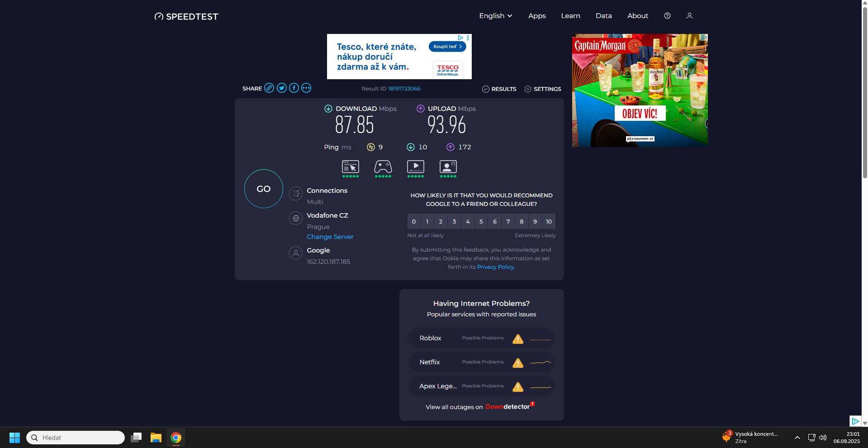Toggle Multi connections mode
The image size is (868, 448).
tap(315, 202)
